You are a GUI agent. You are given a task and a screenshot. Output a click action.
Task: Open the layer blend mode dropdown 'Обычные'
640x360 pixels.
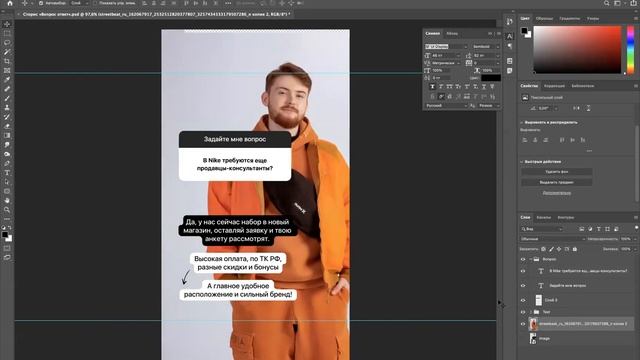coord(552,239)
